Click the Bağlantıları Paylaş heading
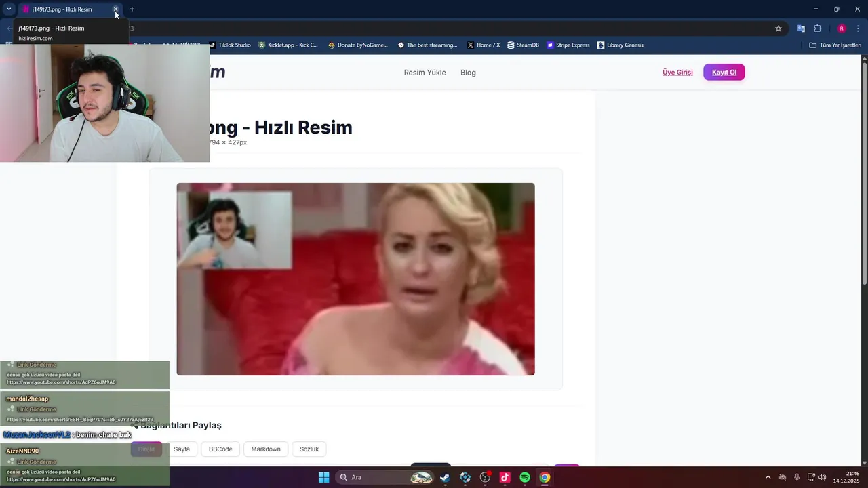868x488 pixels. tap(181, 425)
